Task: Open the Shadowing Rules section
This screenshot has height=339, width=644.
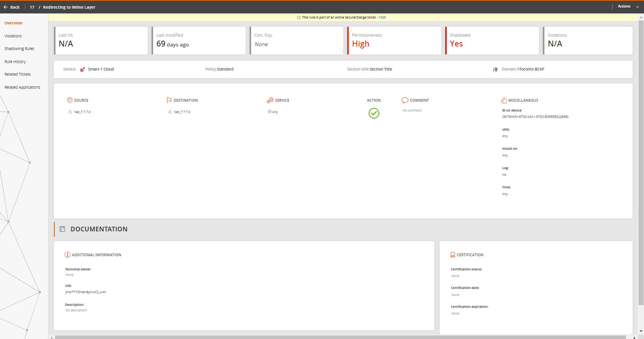Action: (x=19, y=49)
